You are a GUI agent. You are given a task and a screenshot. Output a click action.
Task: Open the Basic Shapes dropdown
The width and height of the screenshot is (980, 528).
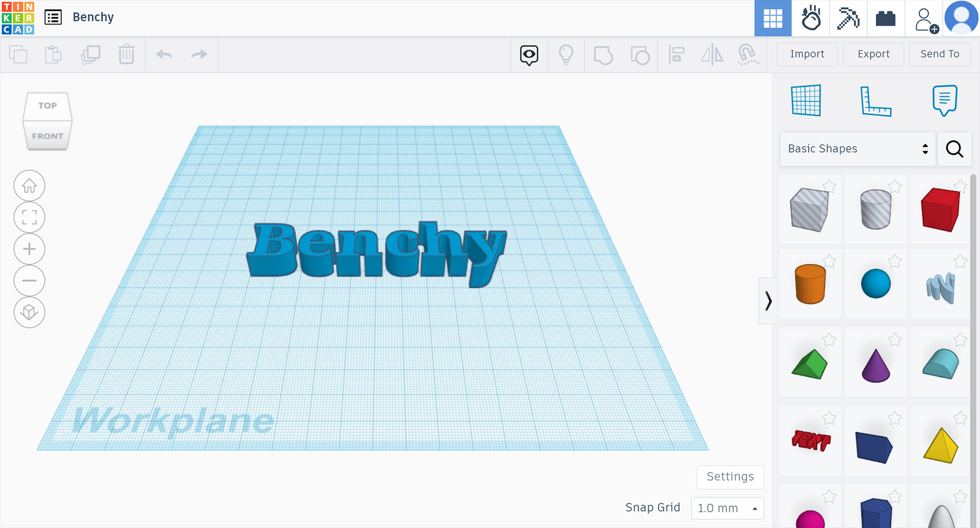858,149
